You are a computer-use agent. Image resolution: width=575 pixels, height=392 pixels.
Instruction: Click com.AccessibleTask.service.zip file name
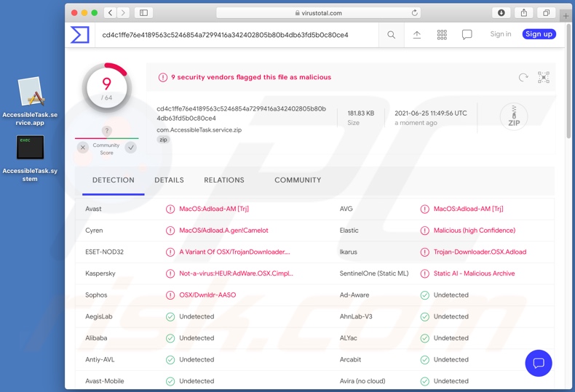click(199, 129)
